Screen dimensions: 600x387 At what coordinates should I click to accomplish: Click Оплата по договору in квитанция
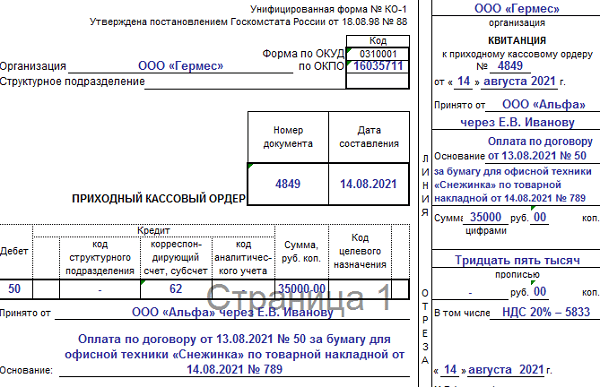pyautogui.click(x=540, y=141)
